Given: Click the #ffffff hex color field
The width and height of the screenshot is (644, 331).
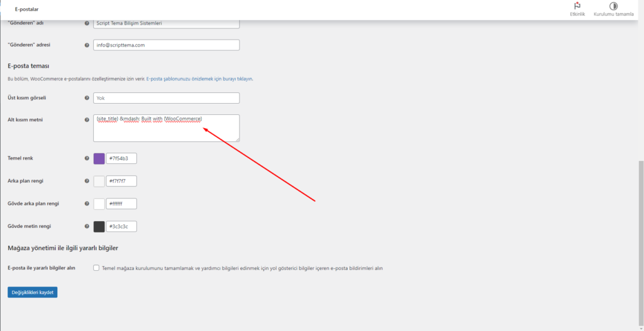Looking at the screenshot, I should [x=121, y=203].
